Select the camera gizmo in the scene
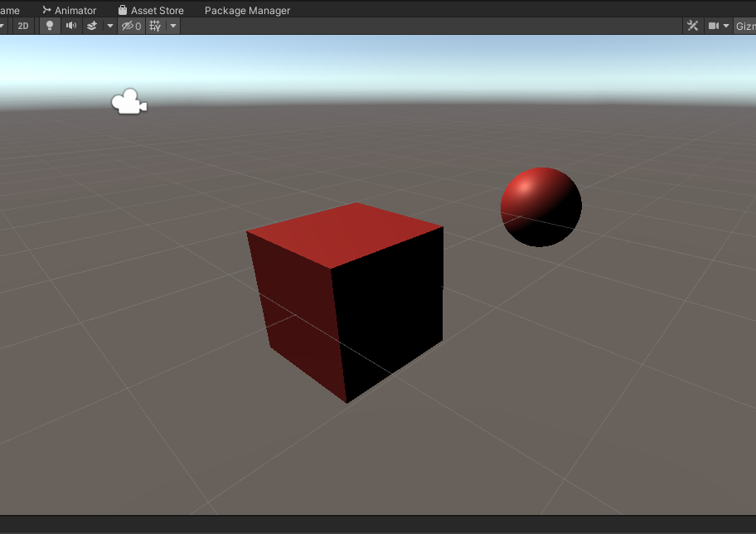 point(128,101)
